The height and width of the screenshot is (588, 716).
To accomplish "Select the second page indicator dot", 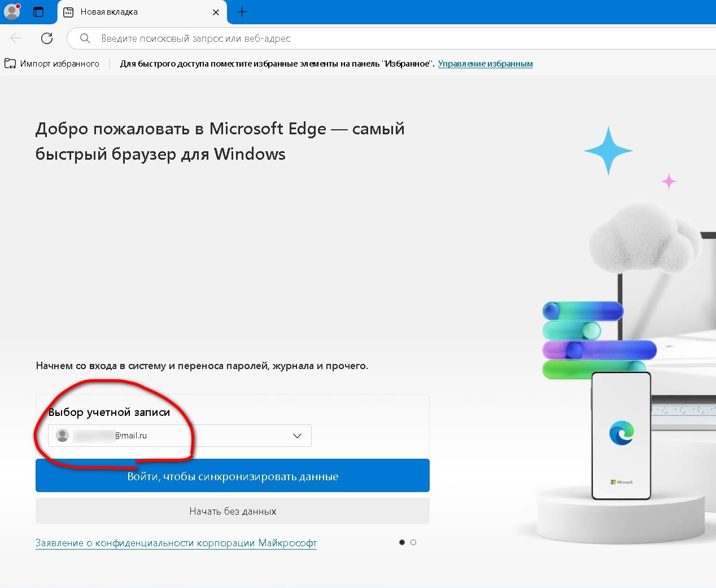I will 413,542.
